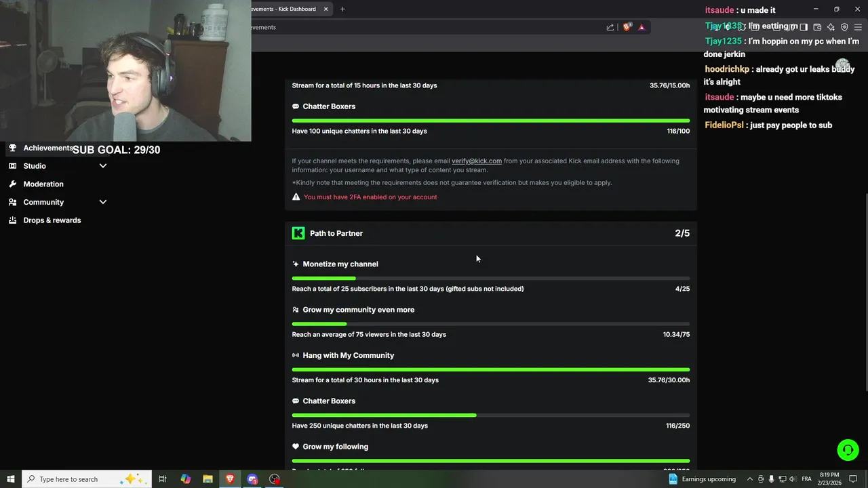Click hoodrichkp's chat message

(780, 75)
